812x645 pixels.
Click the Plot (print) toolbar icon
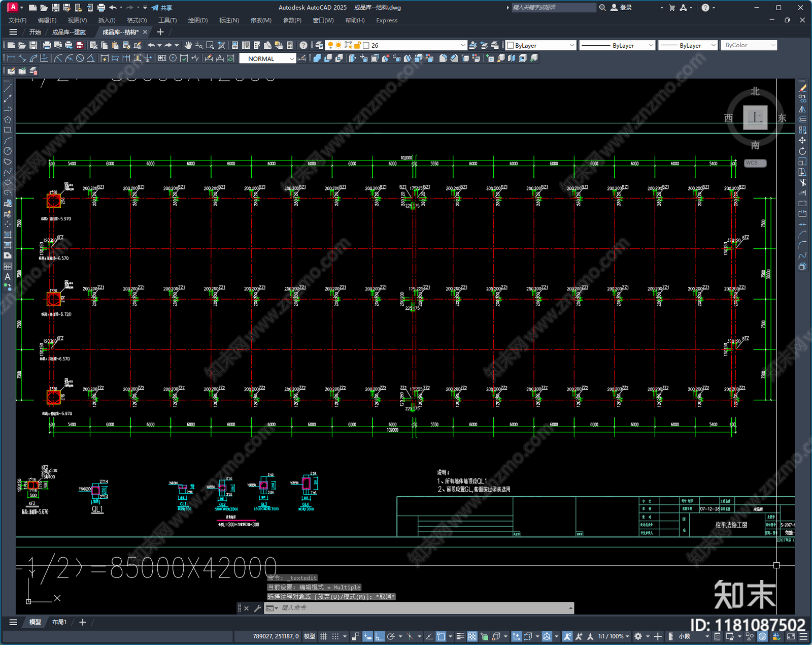pyautogui.click(x=47, y=45)
